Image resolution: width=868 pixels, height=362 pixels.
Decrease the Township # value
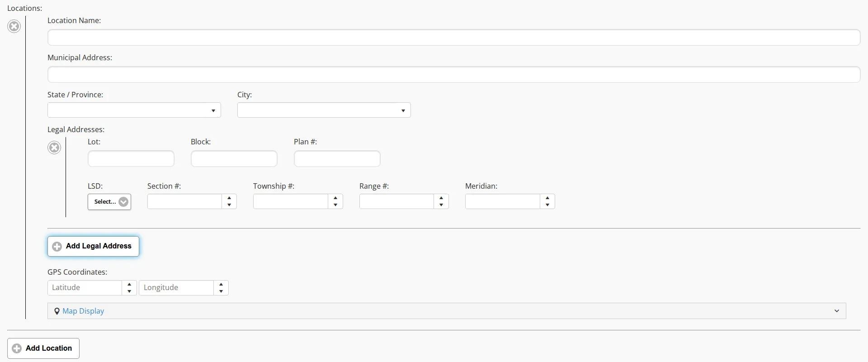pyautogui.click(x=335, y=205)
